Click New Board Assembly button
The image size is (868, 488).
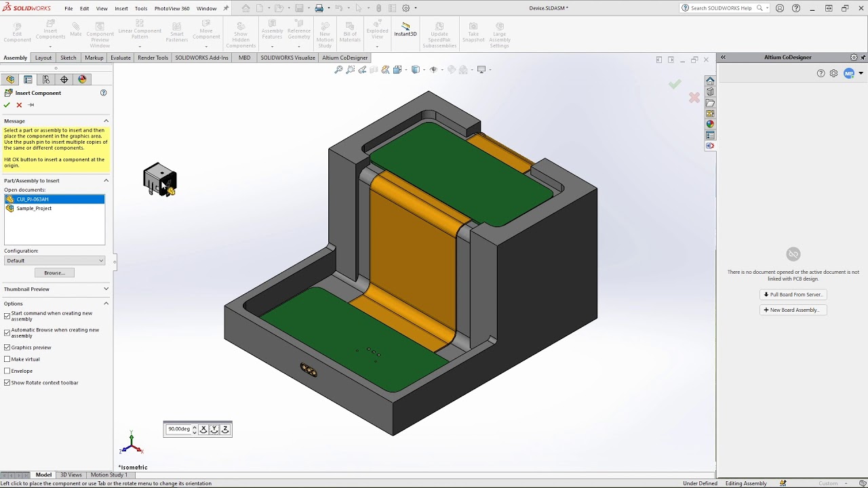coord(793,310)
